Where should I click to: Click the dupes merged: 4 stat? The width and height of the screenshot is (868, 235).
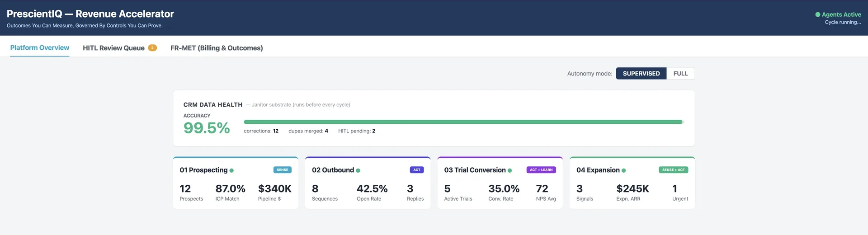[x=308, y=131]
